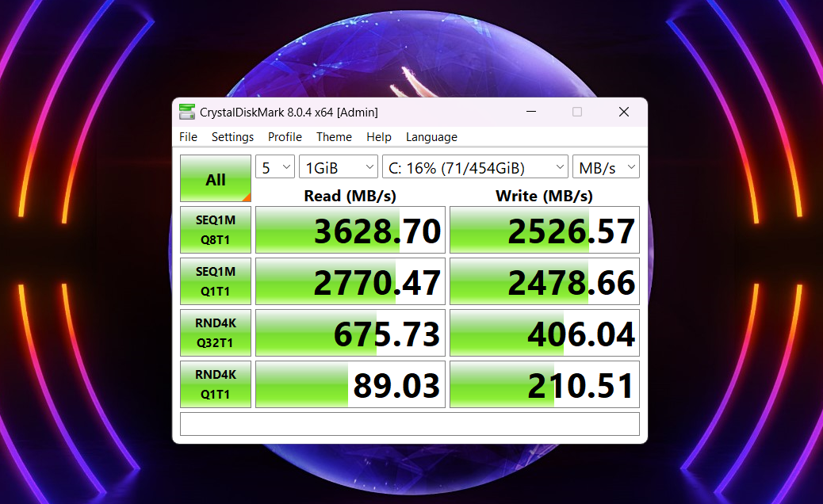Click the Write (MB/s) column header
Image resolution: width=823 pixels, height=504 pixels.
click(x=544, y=196)
